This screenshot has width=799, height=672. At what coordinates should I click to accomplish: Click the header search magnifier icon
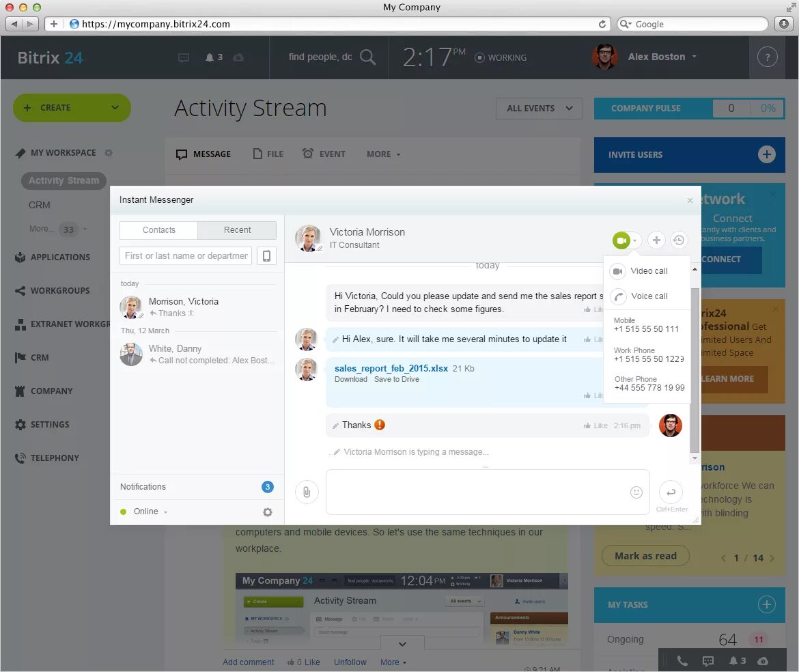coord(367,57)
